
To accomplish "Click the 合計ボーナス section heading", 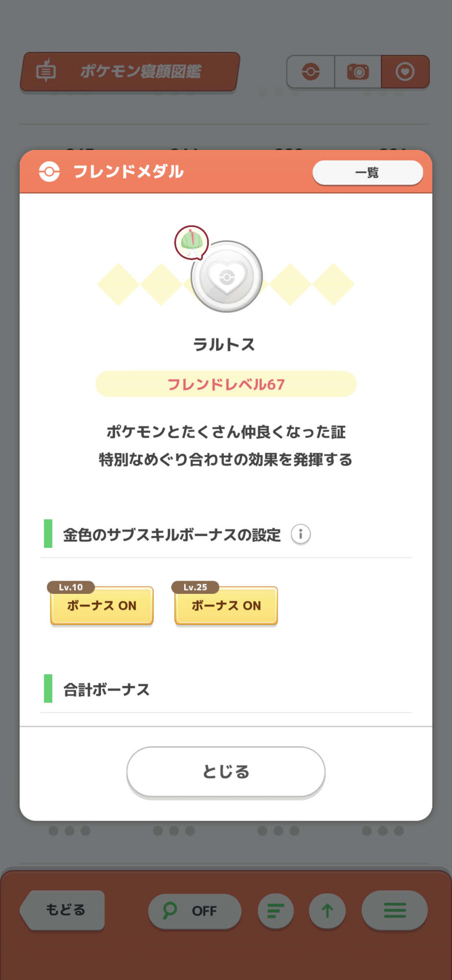I will click(106, 689).
